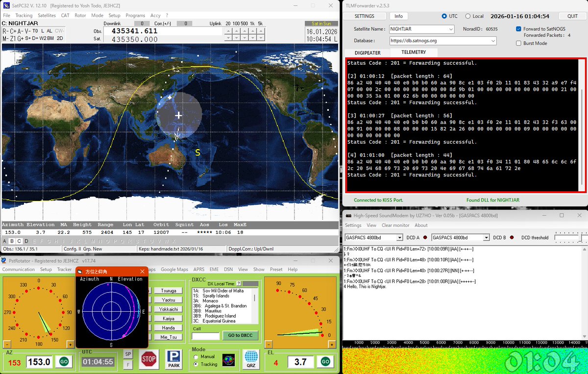
Task: Click the G+ toggle in SatPC32
Action: (x=21, y=38)
